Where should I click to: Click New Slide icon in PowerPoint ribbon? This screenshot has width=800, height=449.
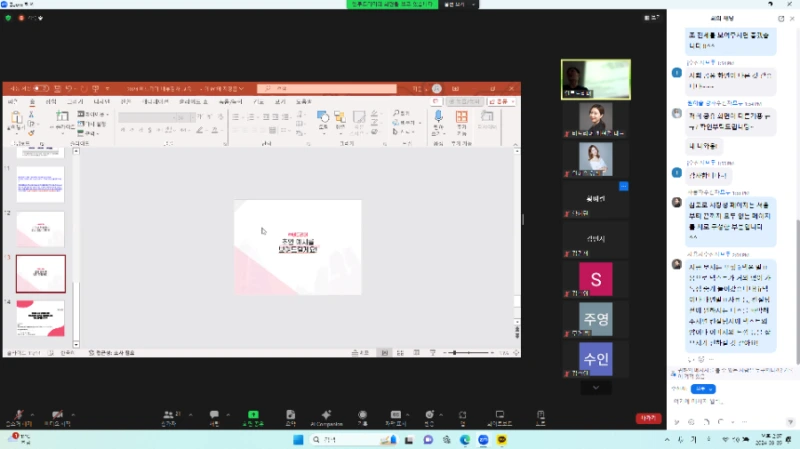coord(62,117)
